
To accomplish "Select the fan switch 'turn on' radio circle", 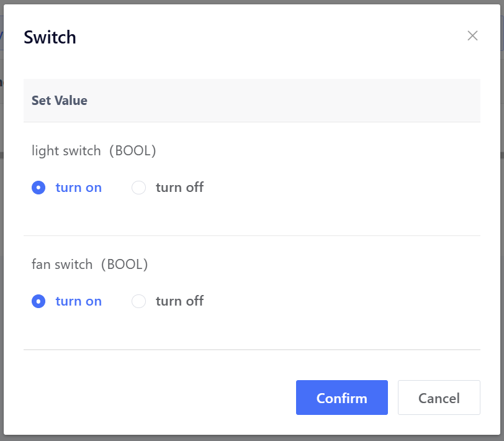I will pyautogui.click(x=38, y=301).
